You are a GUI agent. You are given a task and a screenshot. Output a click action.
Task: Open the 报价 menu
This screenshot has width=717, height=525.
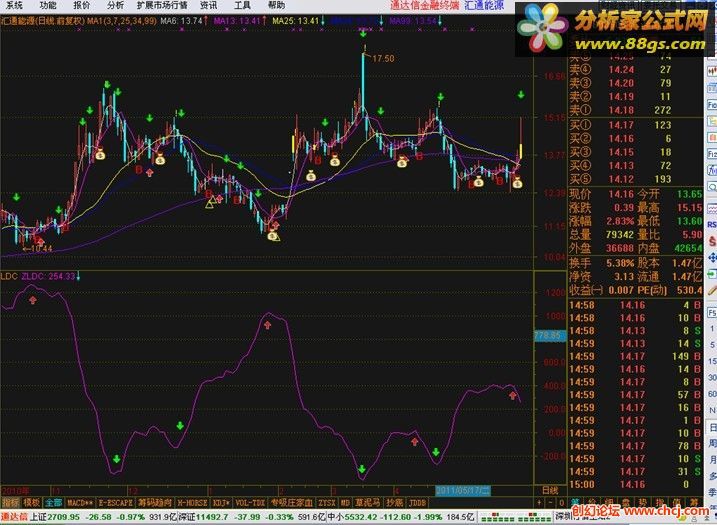tap(81, 5)
